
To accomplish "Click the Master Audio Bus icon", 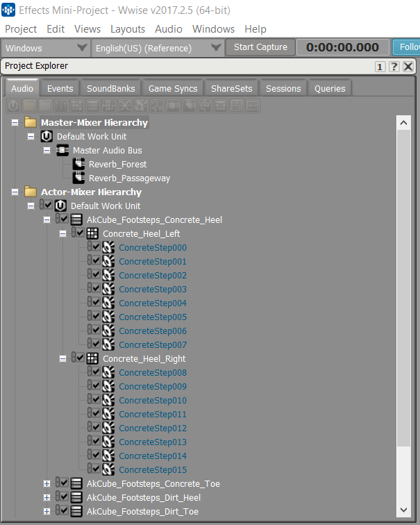I will 62,150.
